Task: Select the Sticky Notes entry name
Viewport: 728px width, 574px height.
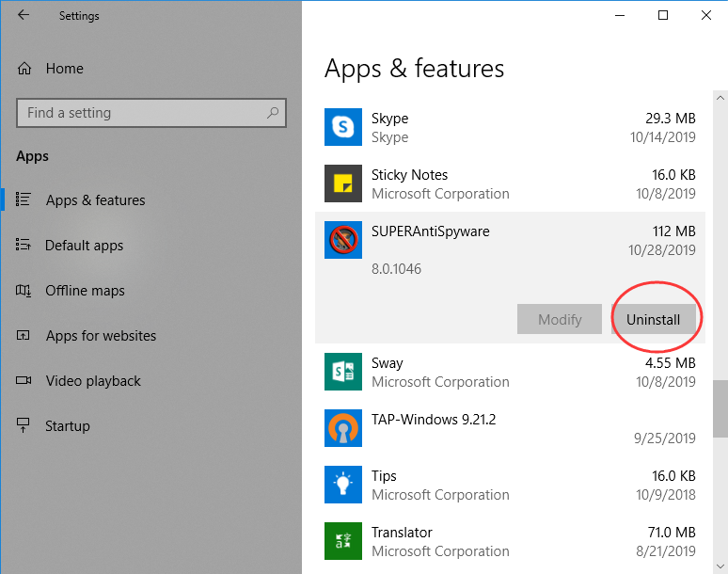Action: pyautogui.click(x=409, y=175)
